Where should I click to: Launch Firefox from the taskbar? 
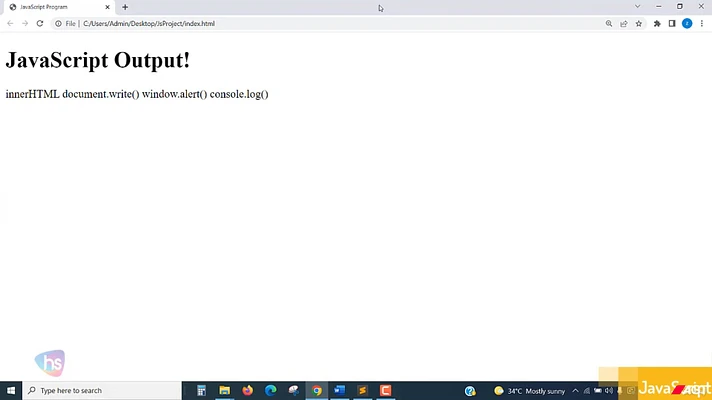pyautogui.click(x=247, y=390)
